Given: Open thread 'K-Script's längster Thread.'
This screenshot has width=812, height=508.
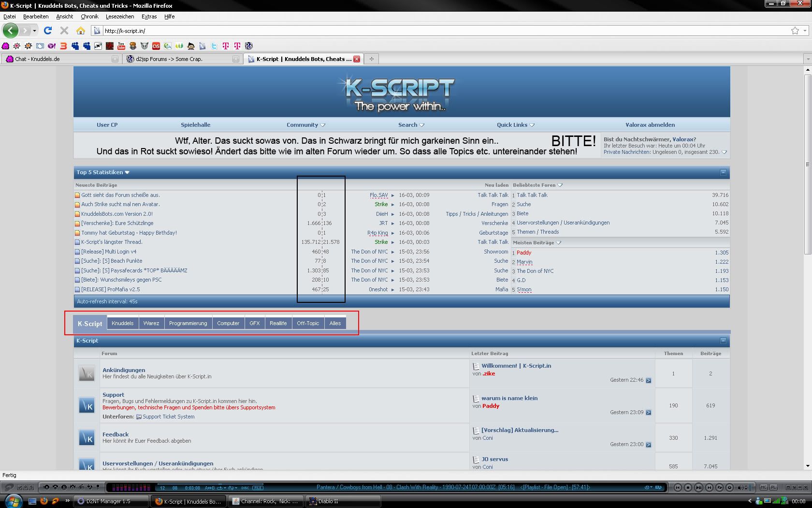Looking at the screenshot, I should coord(112,242).
